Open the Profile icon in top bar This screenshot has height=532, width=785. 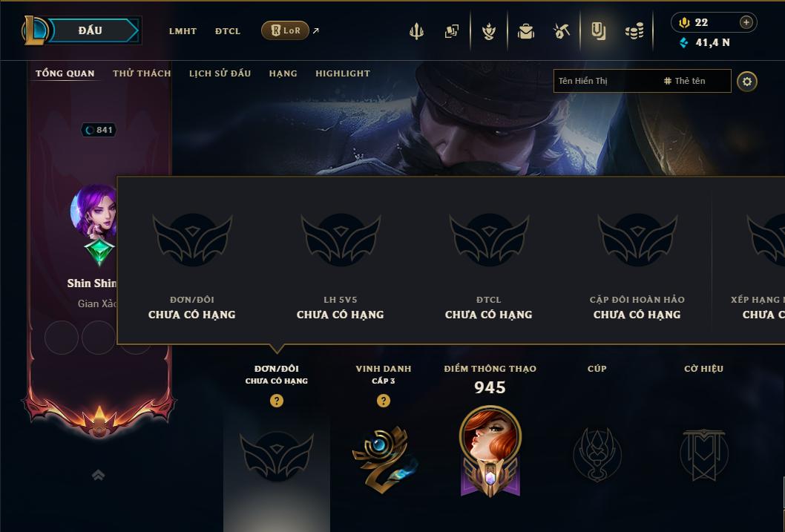(598, 31)
